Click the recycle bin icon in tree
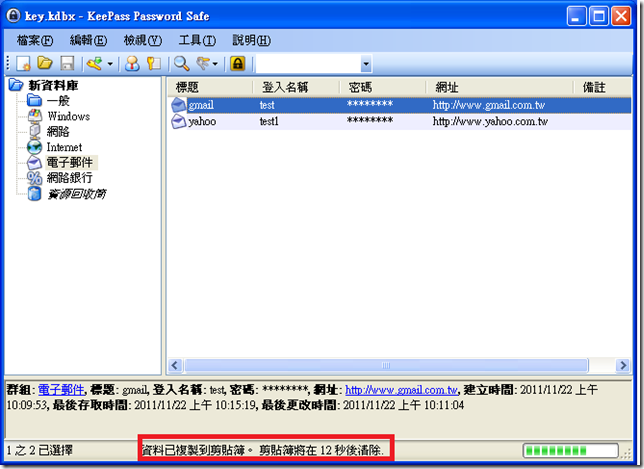 click(34, 193)
